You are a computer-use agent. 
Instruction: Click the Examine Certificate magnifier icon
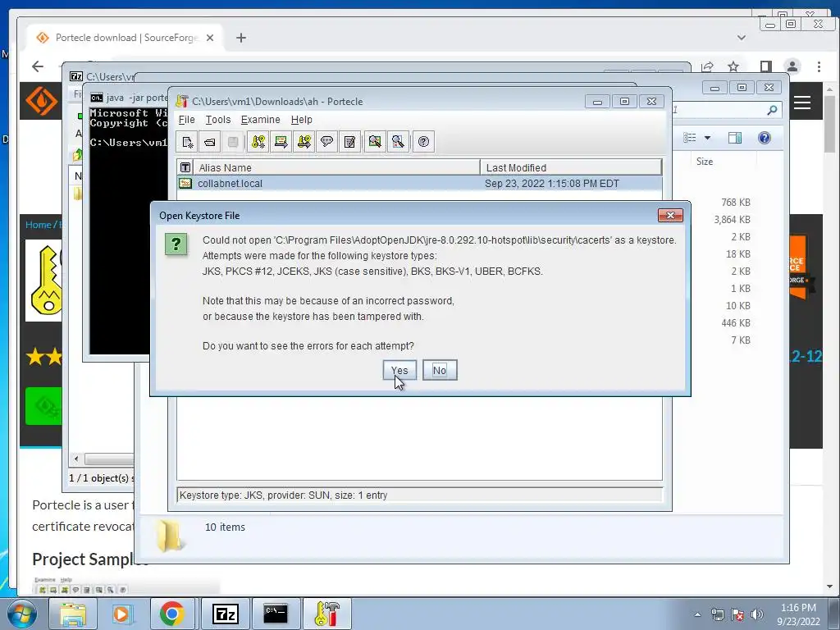coord(375,142)
